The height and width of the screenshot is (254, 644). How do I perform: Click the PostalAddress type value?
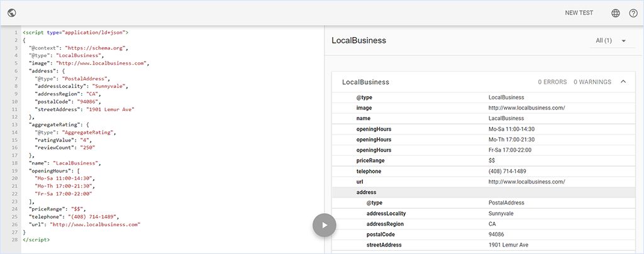click(x=506, y=202)
